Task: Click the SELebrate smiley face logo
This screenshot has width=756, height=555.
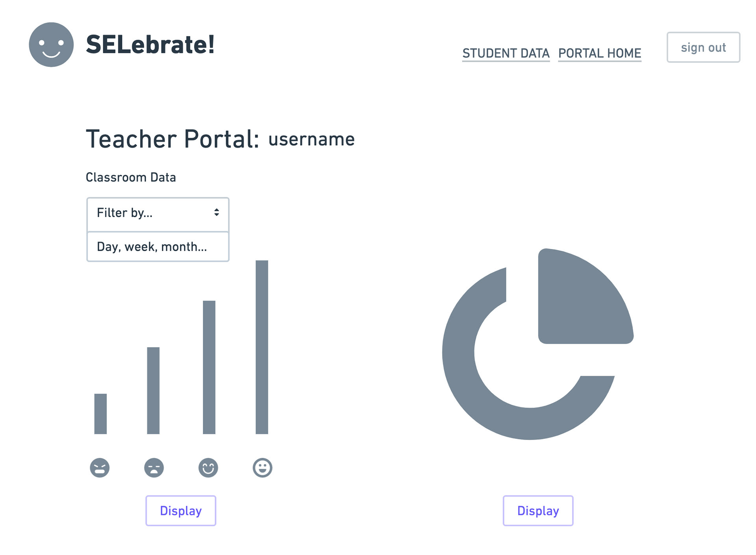Action: 51,44
